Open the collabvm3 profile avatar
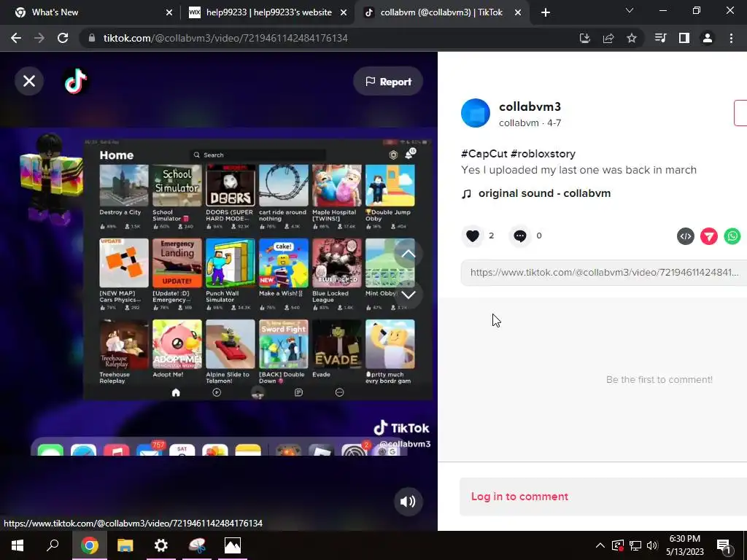Image resolution: width=747 pixels, height=560 pixels. [x=476, y=113]
